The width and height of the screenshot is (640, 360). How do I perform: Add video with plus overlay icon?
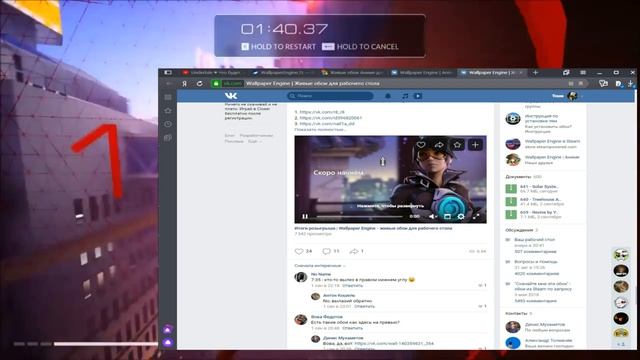(475, 144)
